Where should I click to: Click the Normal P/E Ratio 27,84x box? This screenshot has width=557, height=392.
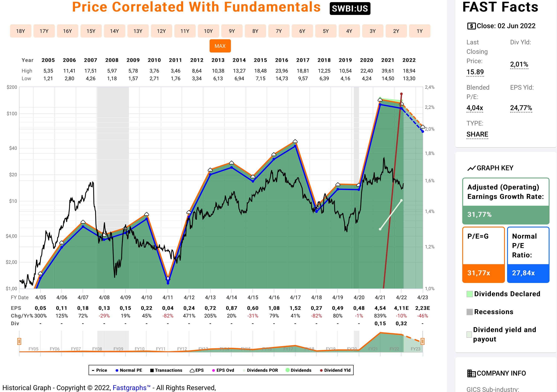click(x=528, y=255)
